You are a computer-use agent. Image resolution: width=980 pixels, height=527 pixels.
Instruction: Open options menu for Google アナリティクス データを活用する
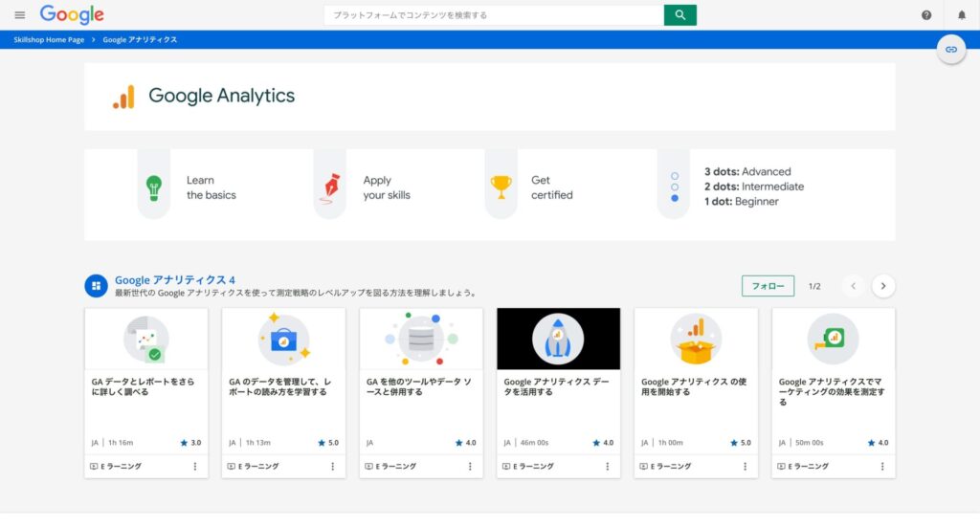(x=608, y=466)
